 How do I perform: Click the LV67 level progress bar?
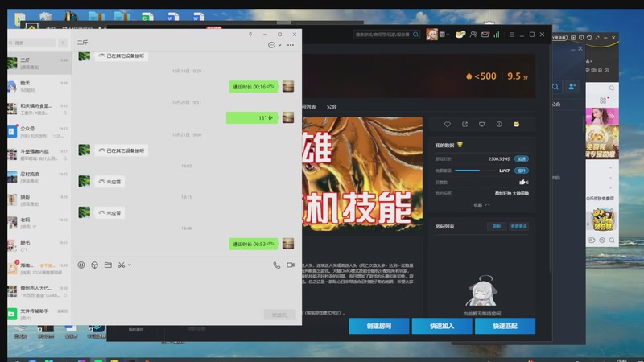pos(473,171)
